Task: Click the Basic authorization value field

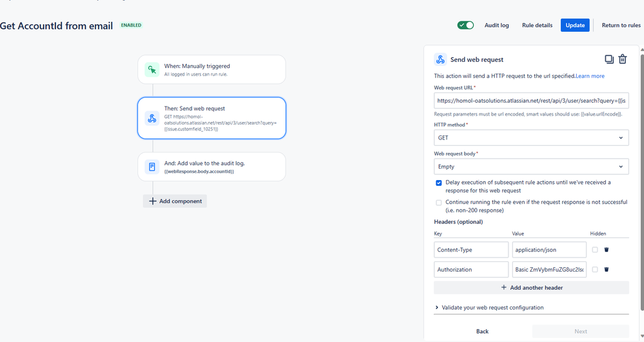Action: (x=549, y=269)
